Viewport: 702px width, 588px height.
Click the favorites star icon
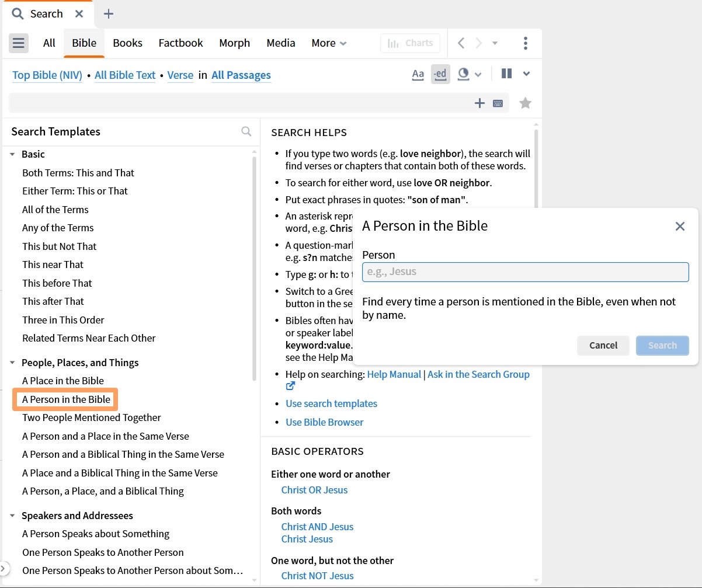click(x=525, y=103)
